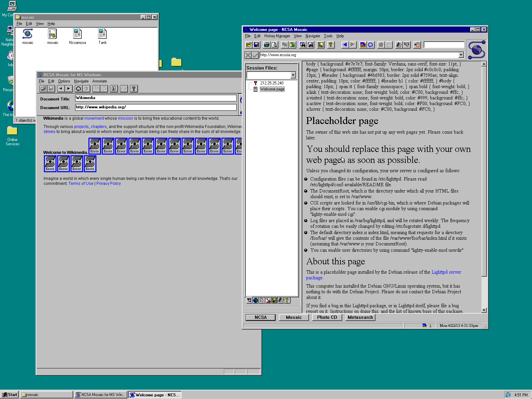Open Online Services desktop folder

(x=12, y=136)
